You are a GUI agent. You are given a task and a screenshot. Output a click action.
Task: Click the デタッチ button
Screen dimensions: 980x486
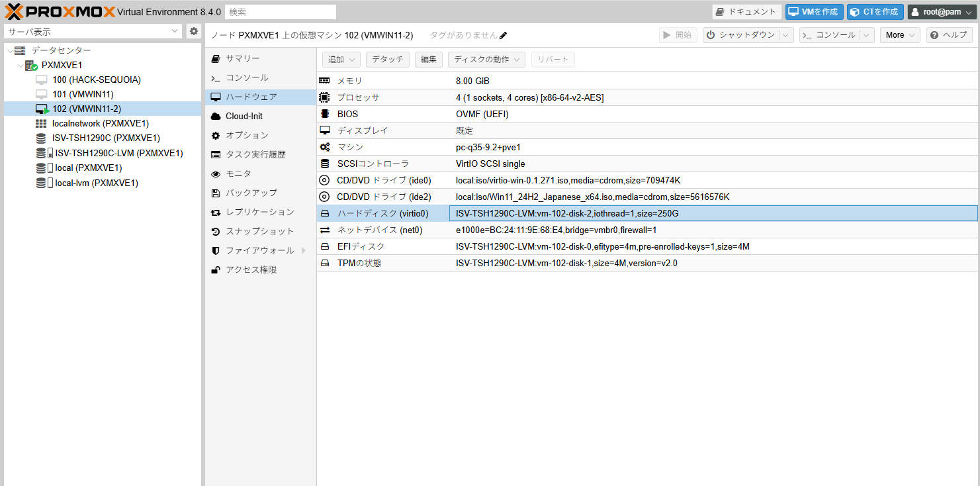tap(388, 60)
